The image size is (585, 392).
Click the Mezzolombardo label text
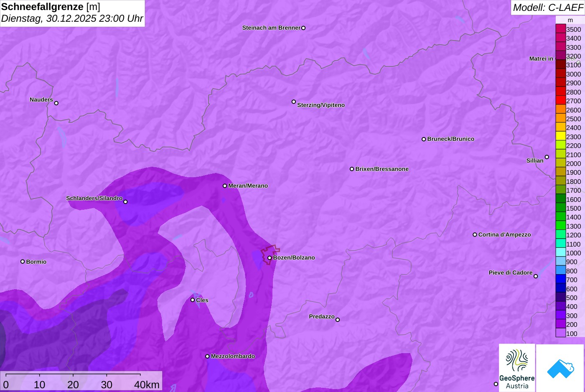point(233,356)
